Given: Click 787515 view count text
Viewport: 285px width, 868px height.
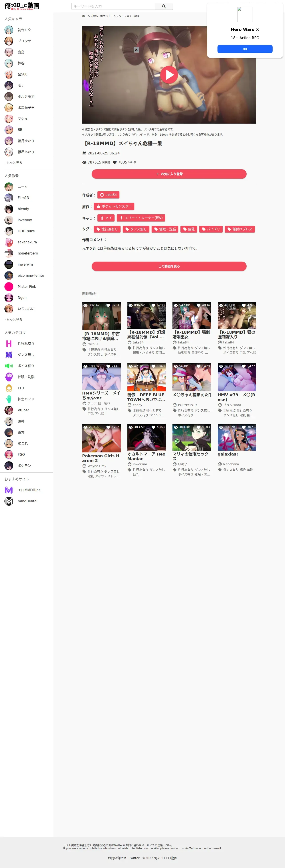Looking at the screenshot, I should tap(94, 162).
